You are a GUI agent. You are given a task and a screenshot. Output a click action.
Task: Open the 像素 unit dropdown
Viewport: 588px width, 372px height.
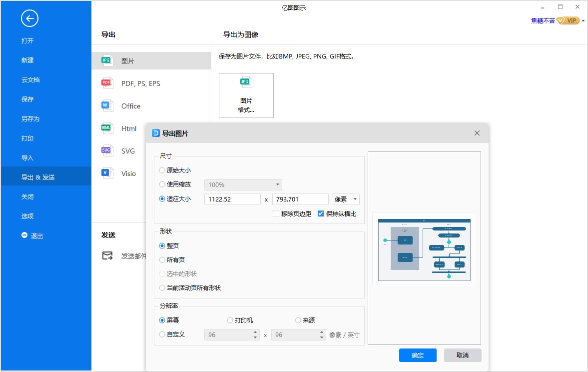click(345, 199)
